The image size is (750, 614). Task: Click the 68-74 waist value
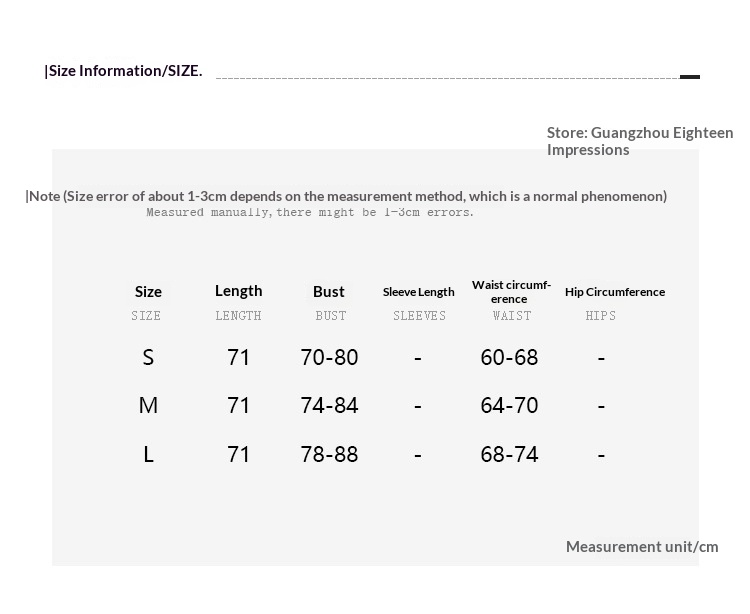click(509, 454)
